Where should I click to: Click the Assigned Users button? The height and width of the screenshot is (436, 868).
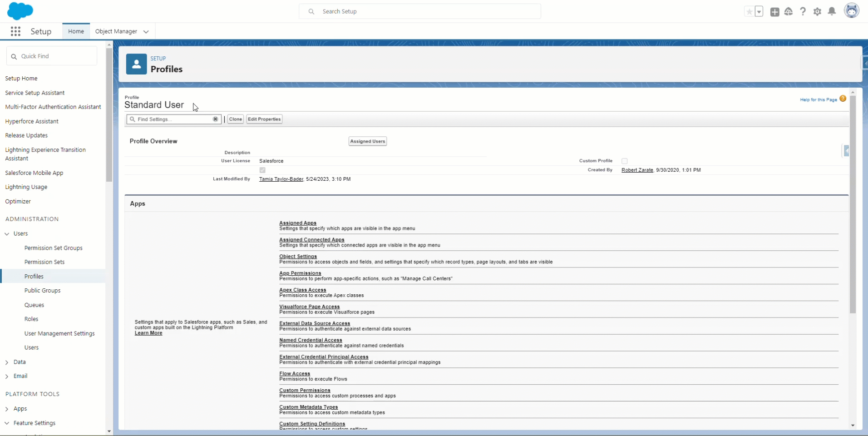[368, 141]
